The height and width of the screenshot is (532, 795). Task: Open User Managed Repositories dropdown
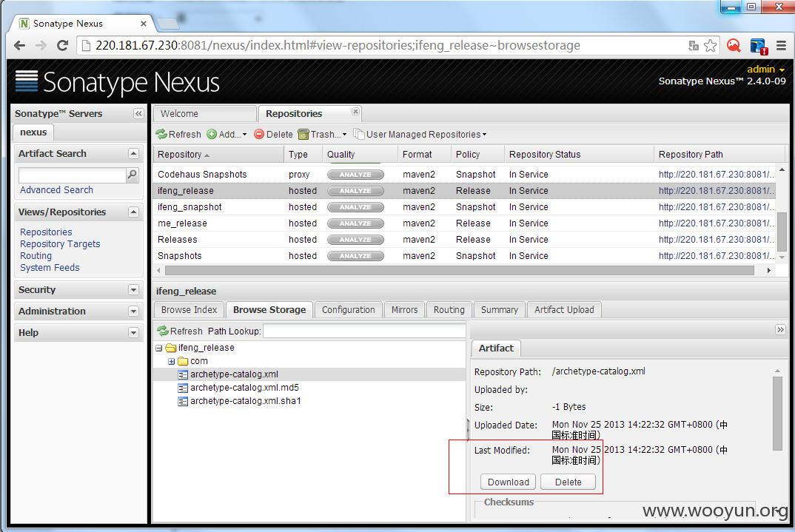click(420, 134)
